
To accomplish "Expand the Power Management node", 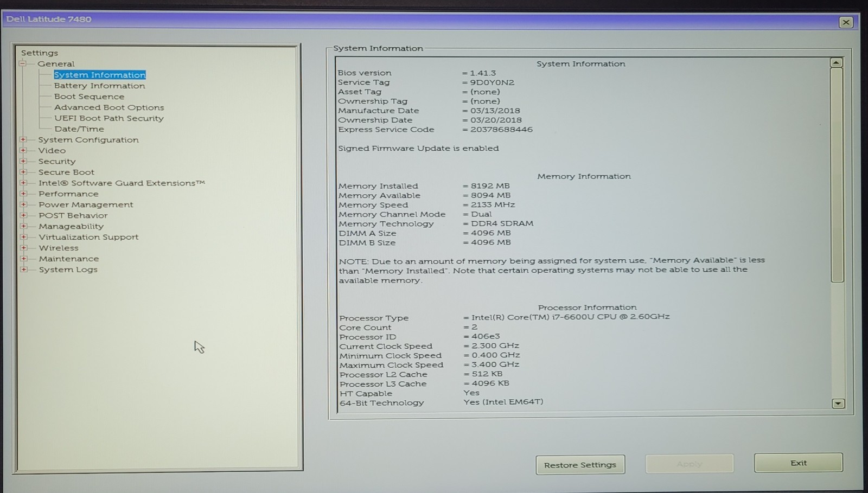I will tap(23, 205).
